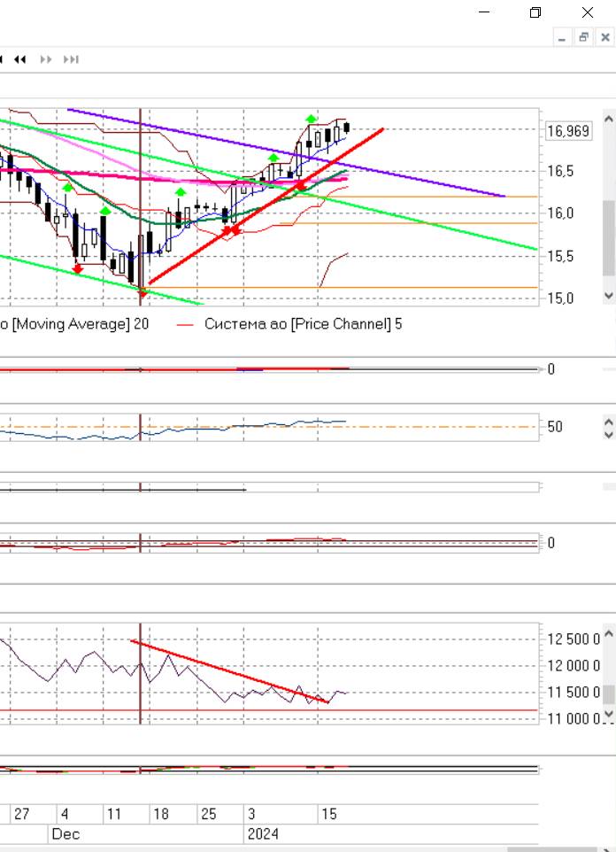
Task: Click the 16,5 price axis label
Action: point(560,171)
